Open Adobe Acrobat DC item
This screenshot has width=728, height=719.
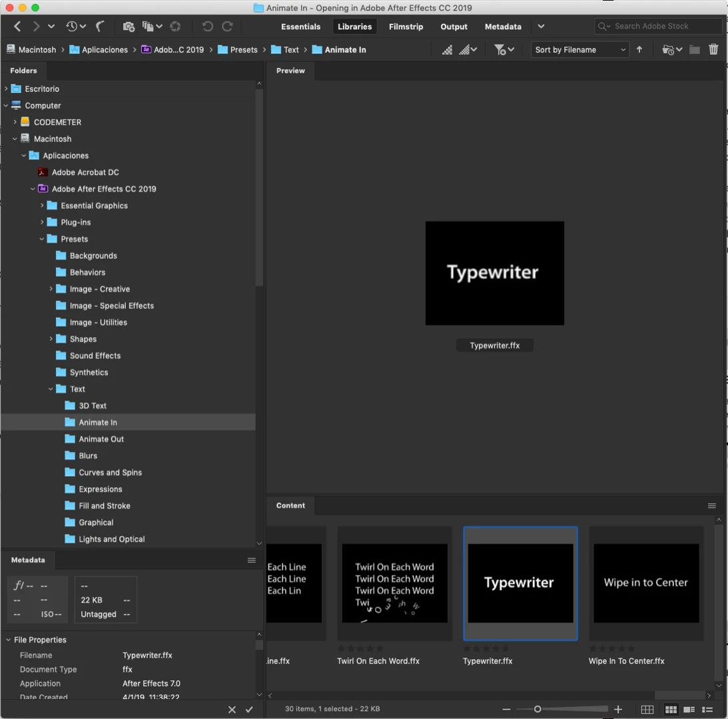click(85, 172)
